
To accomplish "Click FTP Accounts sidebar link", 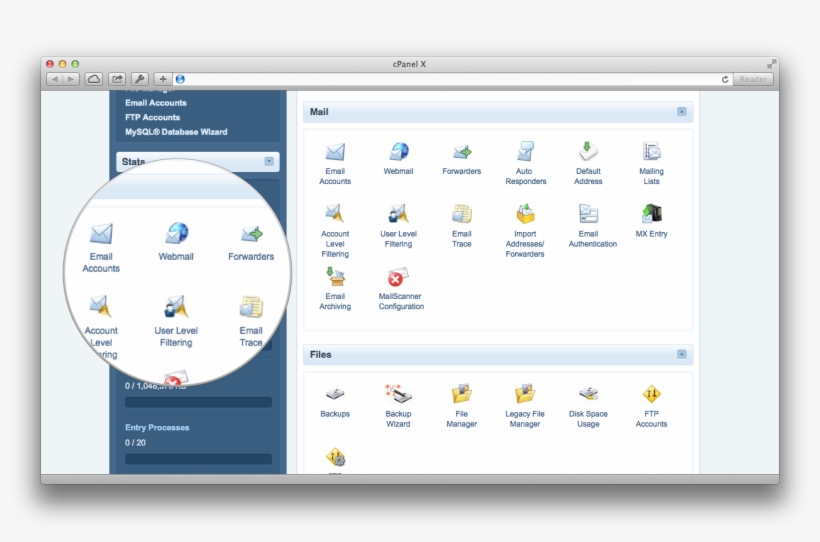I will pos(152,117).
